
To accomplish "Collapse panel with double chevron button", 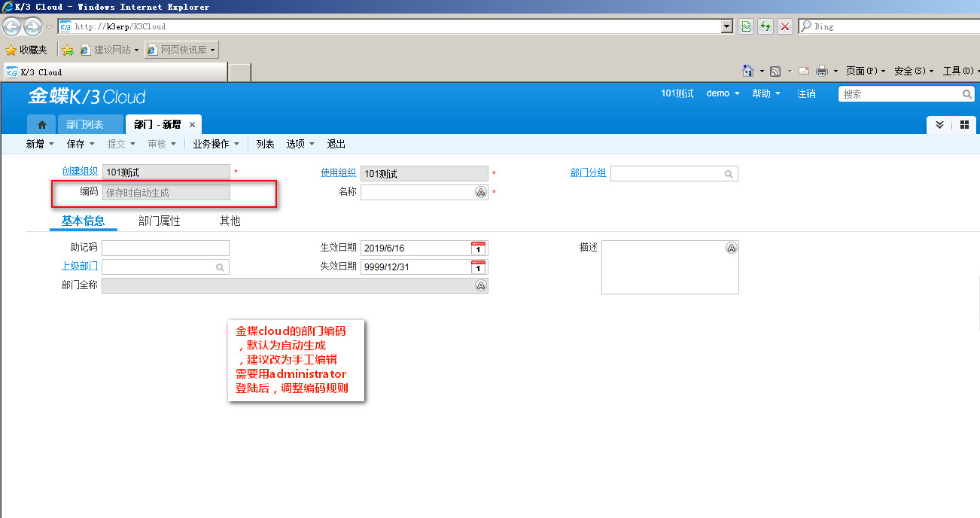I will click(x=939, y=125).
